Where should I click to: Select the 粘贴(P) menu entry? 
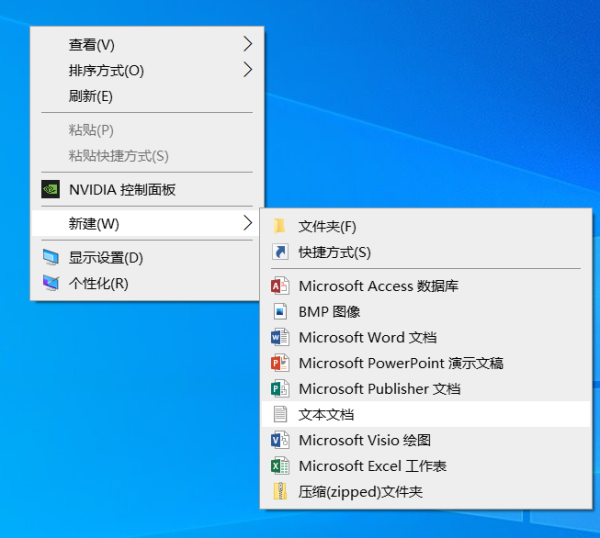point(147,130)
